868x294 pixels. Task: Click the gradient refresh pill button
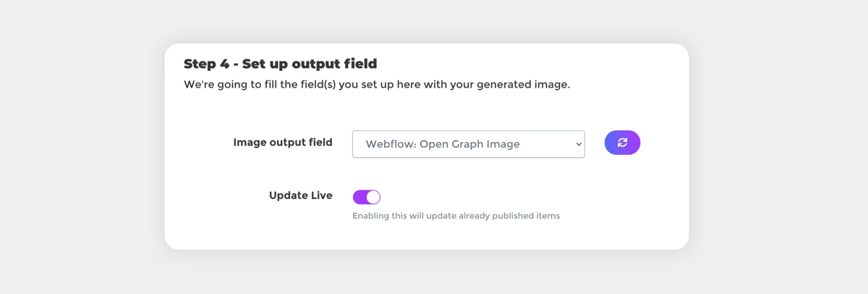(x=622, y=143)
